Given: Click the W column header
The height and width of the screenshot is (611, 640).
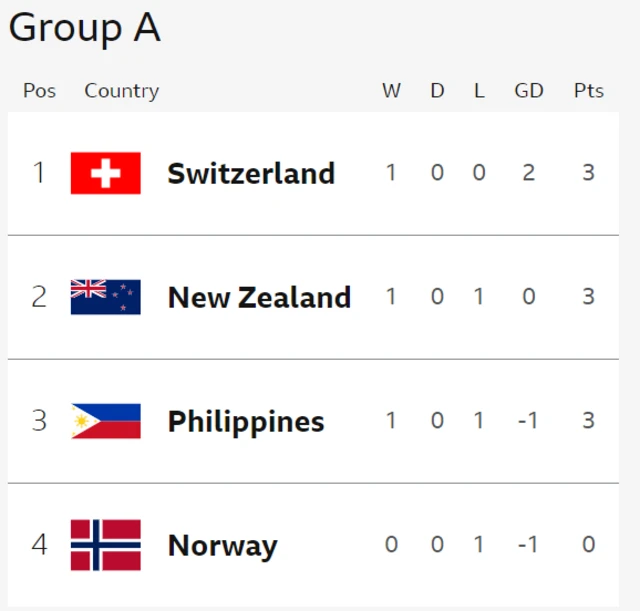Looking at the screenshot, I should pos(391,91).
